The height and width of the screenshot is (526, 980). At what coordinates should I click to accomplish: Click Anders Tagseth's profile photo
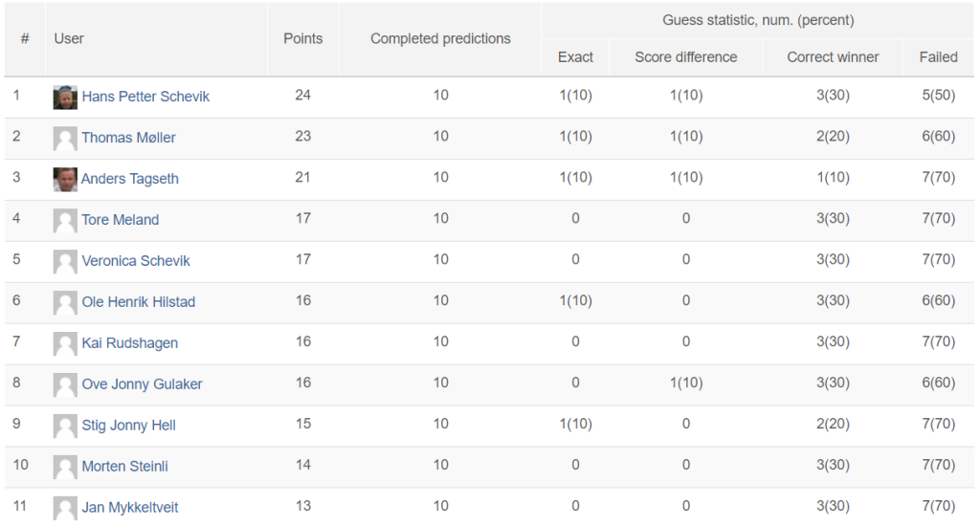(65, 179)
